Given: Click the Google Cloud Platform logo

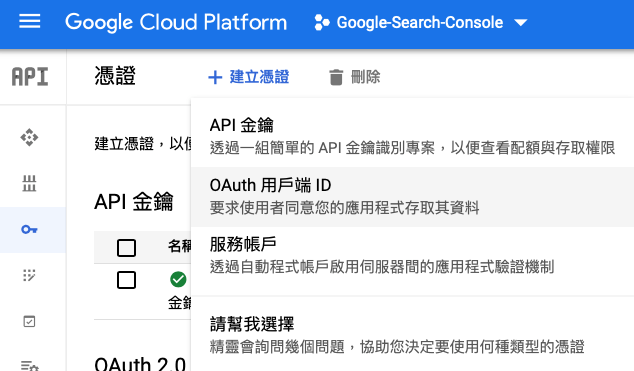Looking at the screenshot, I should (176, 22).
